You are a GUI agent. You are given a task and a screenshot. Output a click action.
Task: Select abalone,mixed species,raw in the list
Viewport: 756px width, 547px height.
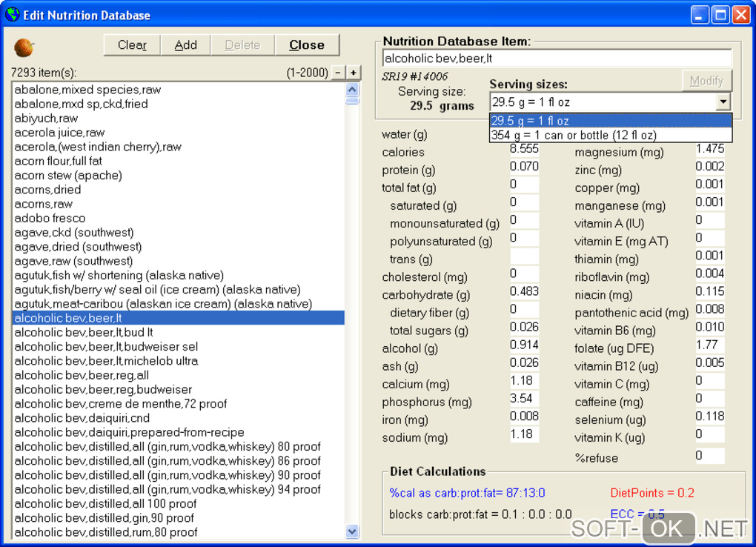(178, 90)
